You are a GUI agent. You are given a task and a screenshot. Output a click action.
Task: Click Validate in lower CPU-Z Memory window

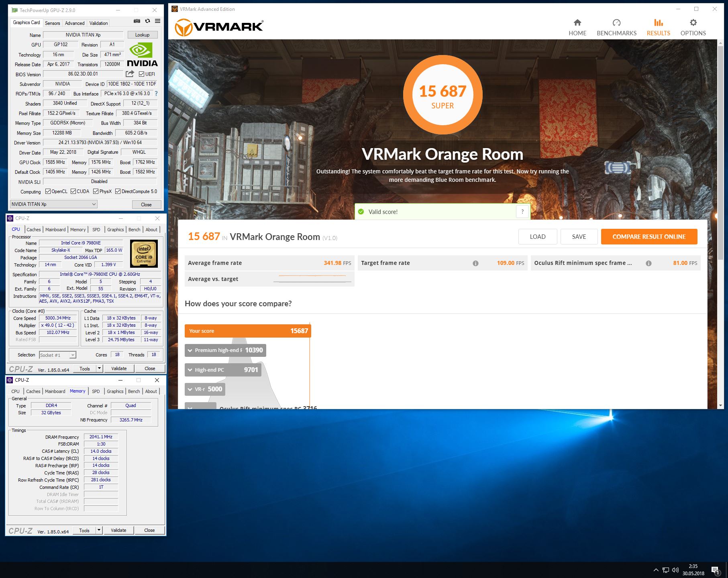pyautogui.click(x=118, y=530)
